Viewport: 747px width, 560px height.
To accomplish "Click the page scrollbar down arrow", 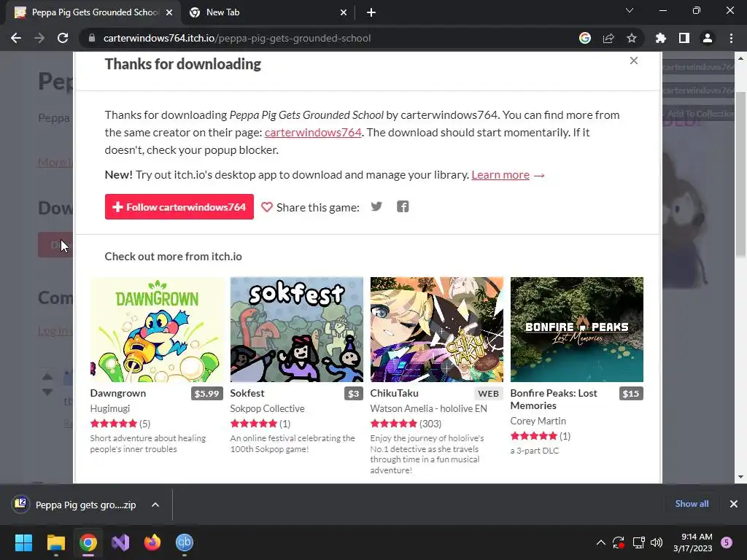I will click(x=740, y=477).
